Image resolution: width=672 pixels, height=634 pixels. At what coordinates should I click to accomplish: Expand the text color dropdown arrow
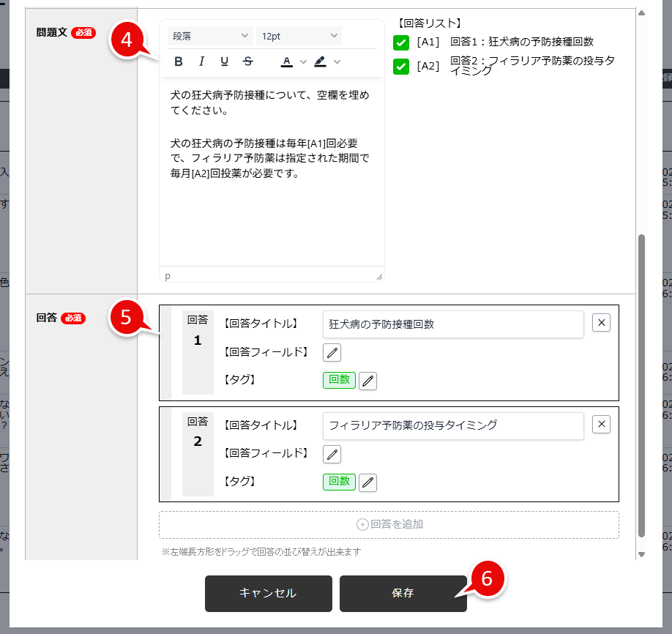pos(303,61)
